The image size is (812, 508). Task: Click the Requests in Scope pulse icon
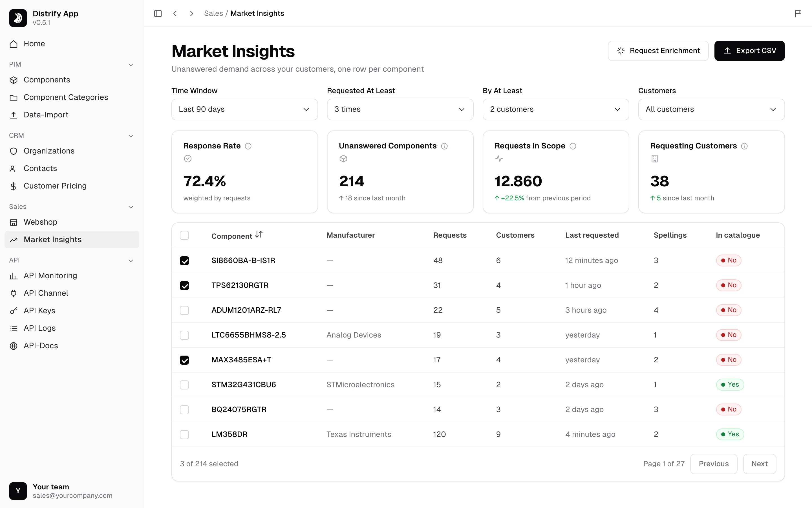click(x=499, y=159)
